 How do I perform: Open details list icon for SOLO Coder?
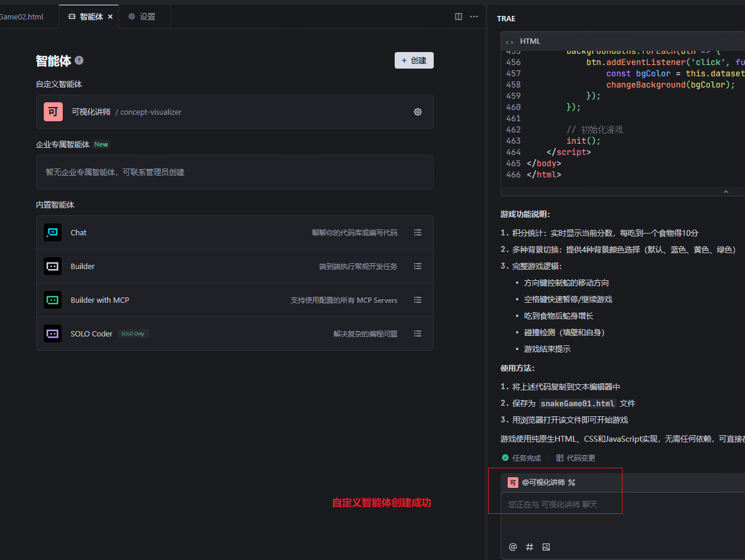coord(418,334)
